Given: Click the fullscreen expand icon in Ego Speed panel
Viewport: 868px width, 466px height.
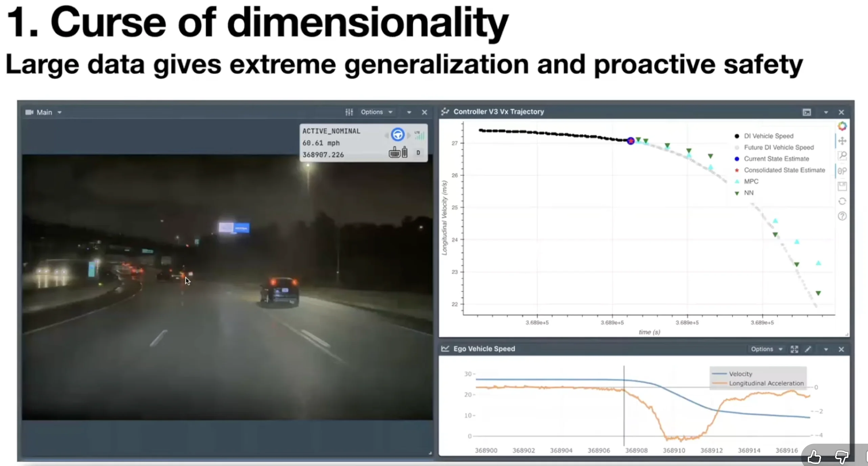Looking at the screenshot, I should pos(794,349).
